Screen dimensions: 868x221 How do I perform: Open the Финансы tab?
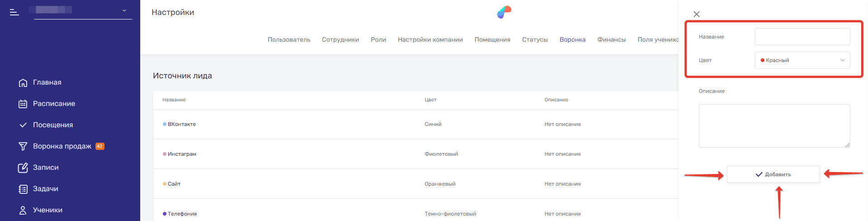[611, 40]
